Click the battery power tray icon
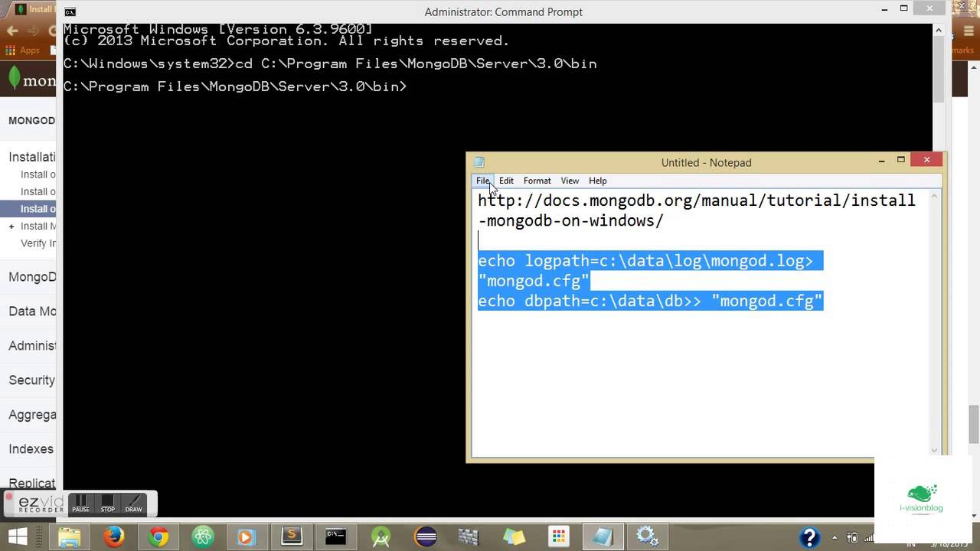The width and height of the screenshot is (980, 551). (853, 537)
